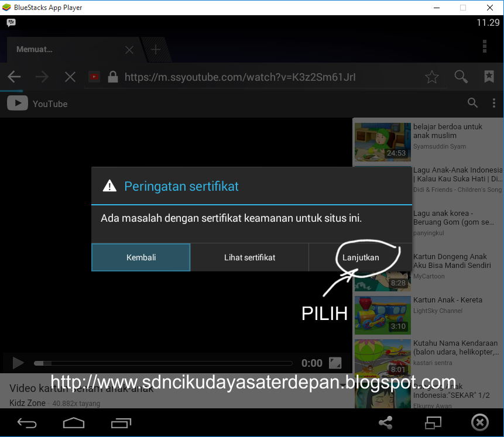Click the 11.29 clock in status bar
Image resolution: width=504 pixels, height=437 pixels.
488,22
